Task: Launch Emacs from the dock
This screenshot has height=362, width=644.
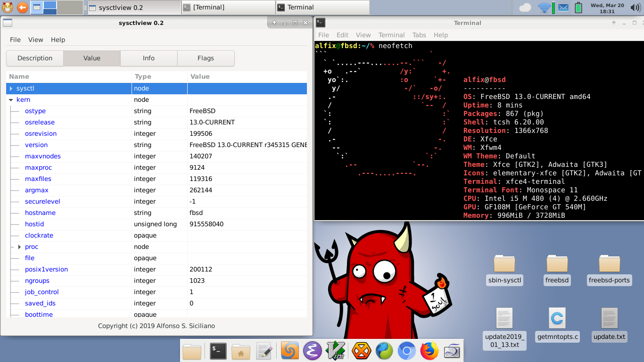Action: coord(312,351)
